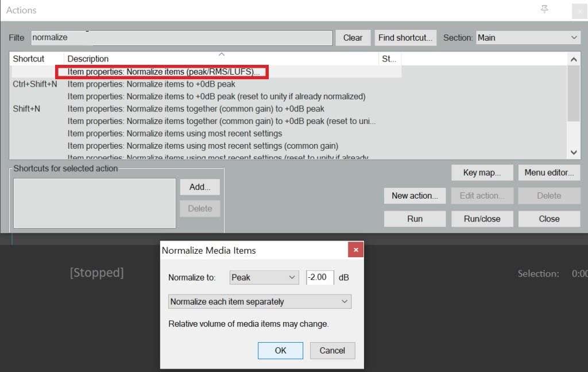Image resolution: width=588 pixels, height=372 pixels.
Task: Click the St... column header
Action: 390,59
